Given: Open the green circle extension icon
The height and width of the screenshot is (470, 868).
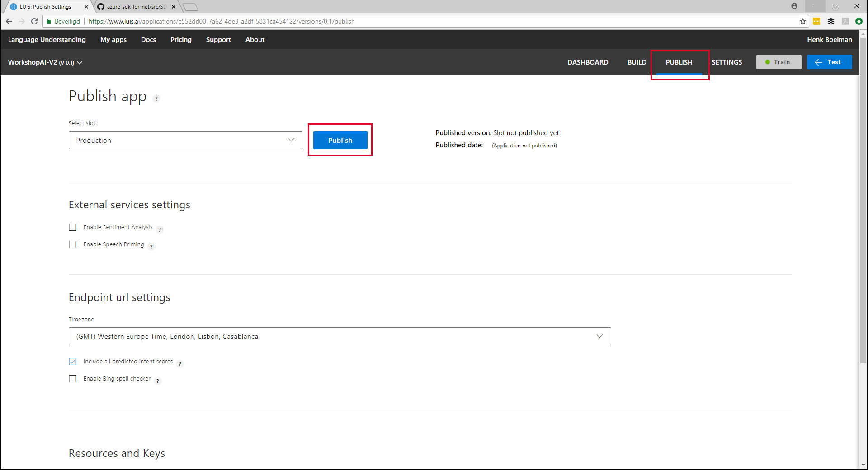Looking at the screenshot, I should pos(859,21).
